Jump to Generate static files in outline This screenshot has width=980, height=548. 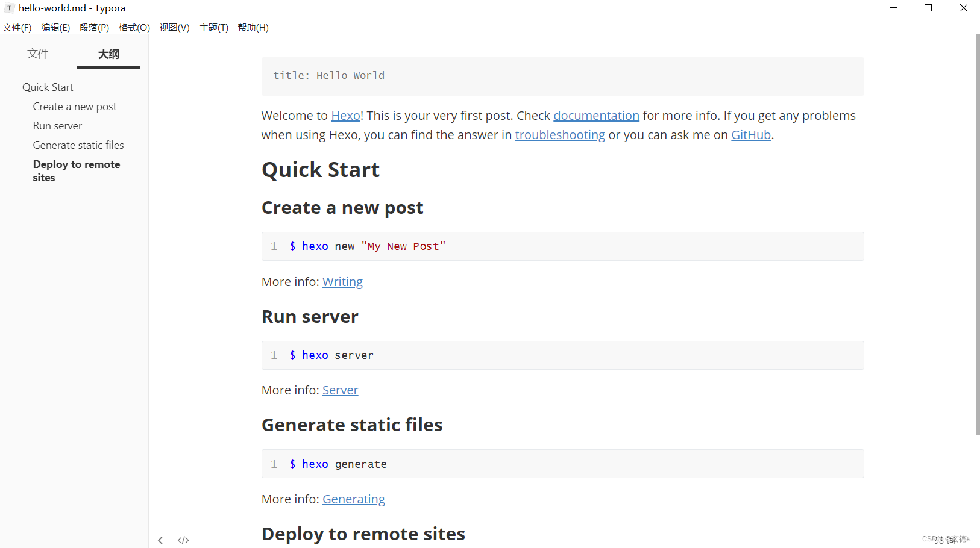[78, 145]
